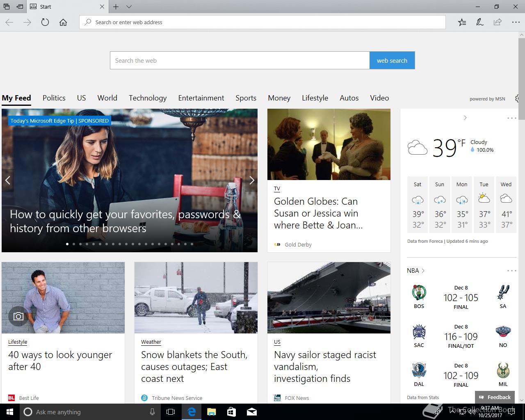This screenshot has height=420, width=525.
Task: Go to Home via house icon
Action: [x=63, y=22]
